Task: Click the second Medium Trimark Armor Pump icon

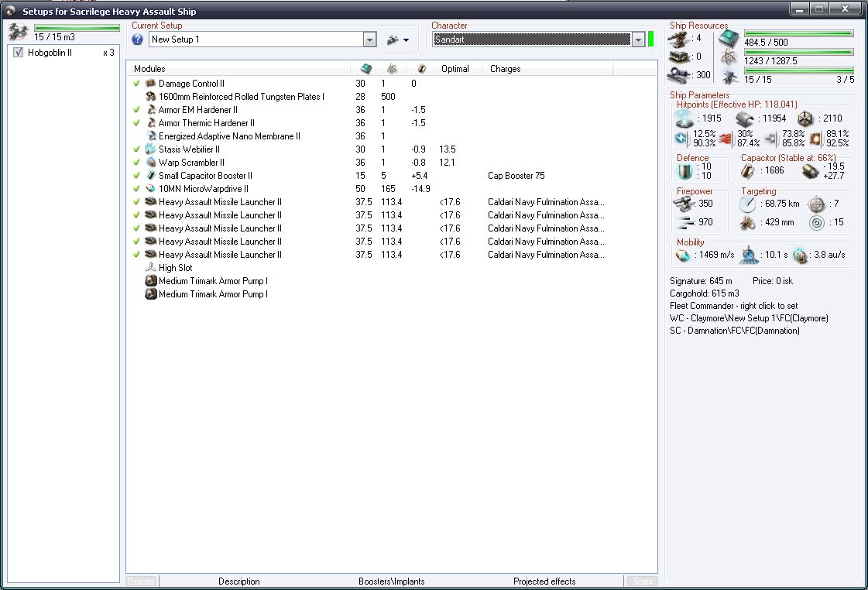Action: tap(150, 294)
